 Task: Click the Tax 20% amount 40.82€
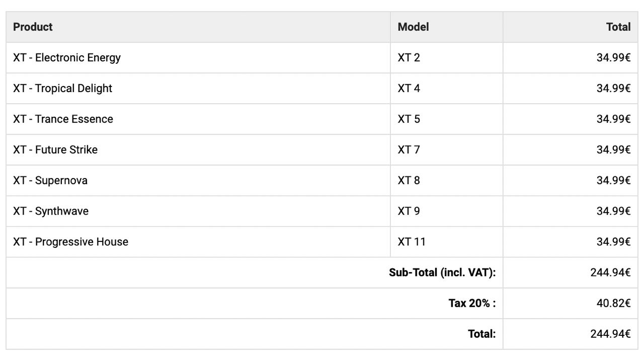click(613, 303)
